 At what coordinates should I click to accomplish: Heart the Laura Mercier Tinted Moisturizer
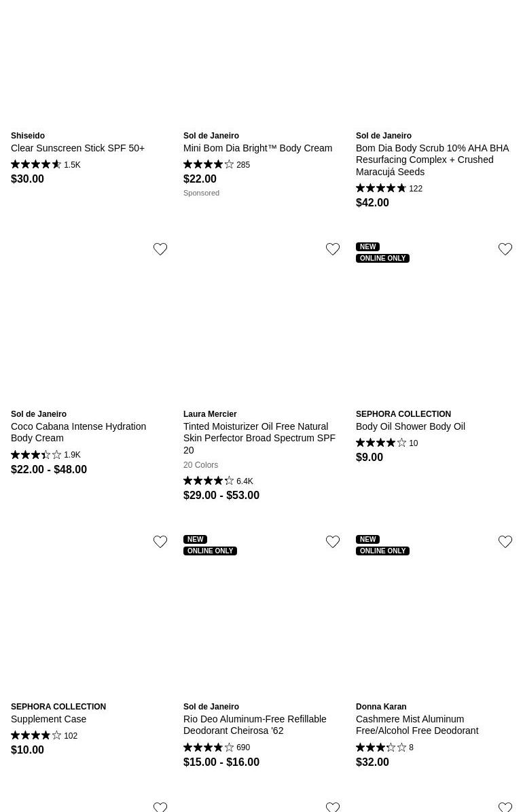tap(333, 250)
